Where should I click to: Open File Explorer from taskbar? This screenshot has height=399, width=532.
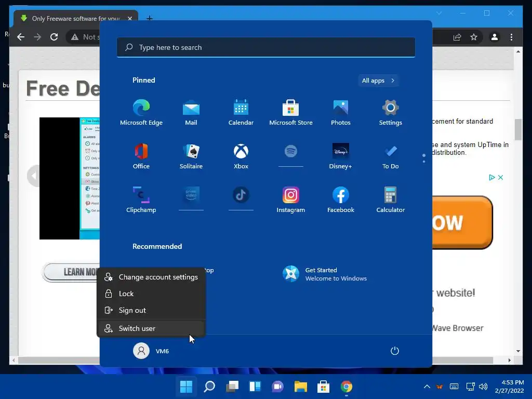(301, 387)
